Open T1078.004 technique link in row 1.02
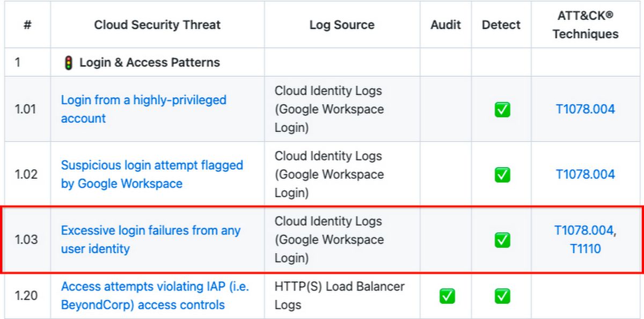Screen dimensions: 644x319 (585, 175)
